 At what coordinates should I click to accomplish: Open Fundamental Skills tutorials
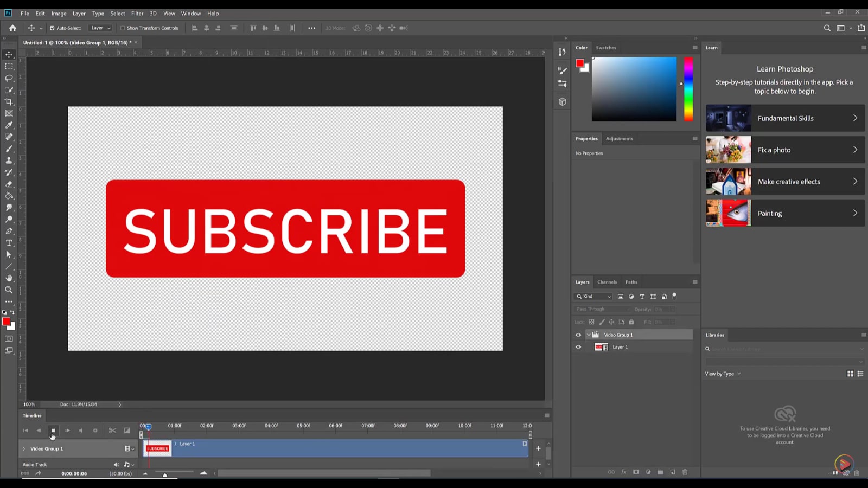pos(785,118)
